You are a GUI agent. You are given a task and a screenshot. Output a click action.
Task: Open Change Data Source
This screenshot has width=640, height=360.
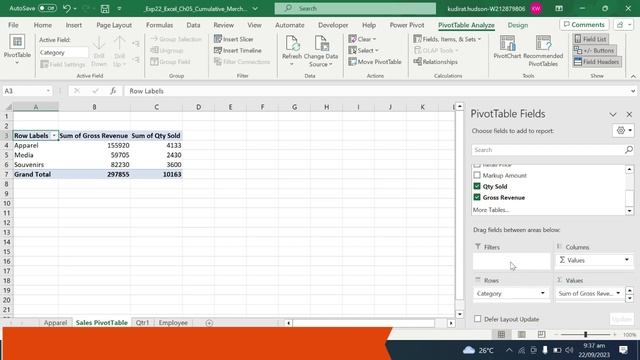321,51
